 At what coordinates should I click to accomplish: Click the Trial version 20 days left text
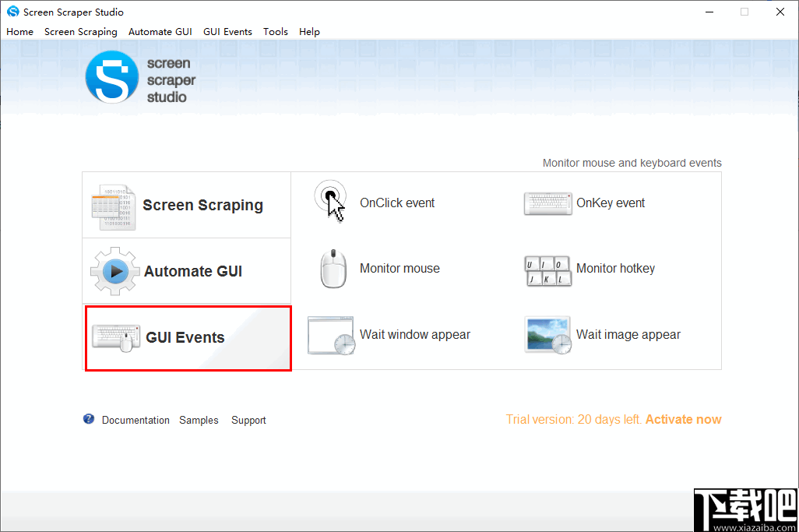tap(574, 419)
